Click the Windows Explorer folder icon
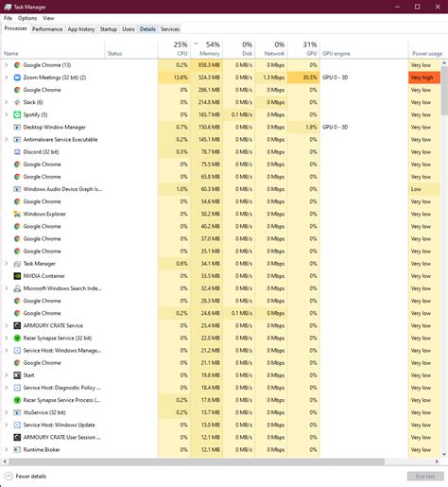The image size is (448, 487). (x=17, y=214)
